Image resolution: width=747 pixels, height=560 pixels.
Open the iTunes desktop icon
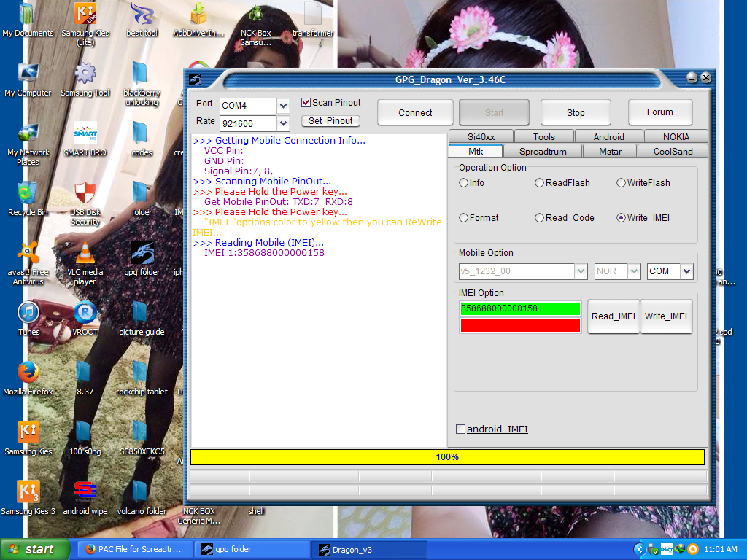(x=28, y=314)
